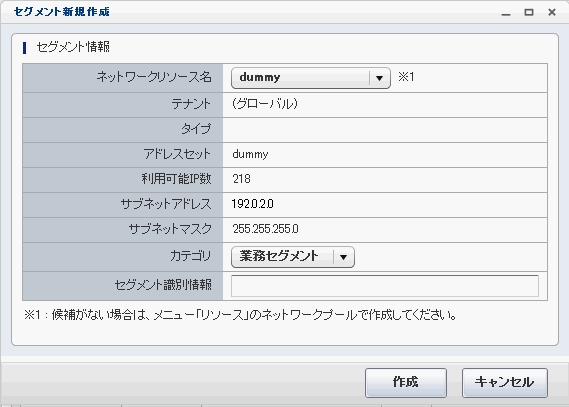
Task: Click the subnet address value 192.0.2.0
Action: click(x=253, y=204)
